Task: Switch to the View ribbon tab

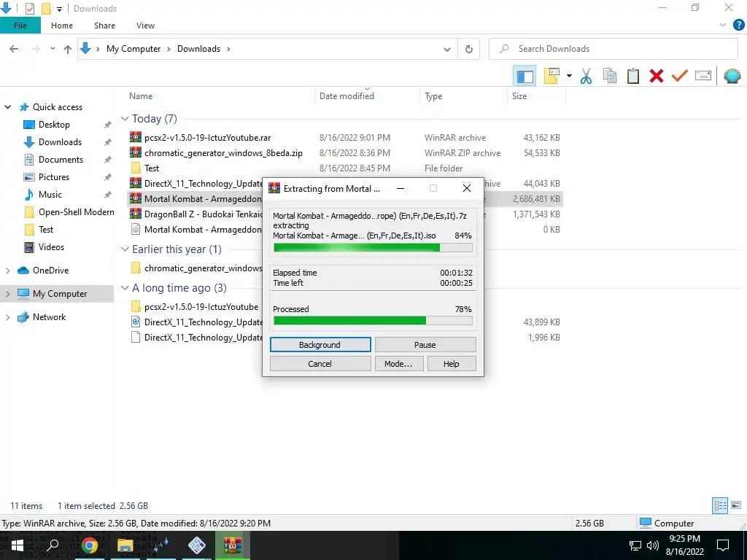Action: coord(145,26)
